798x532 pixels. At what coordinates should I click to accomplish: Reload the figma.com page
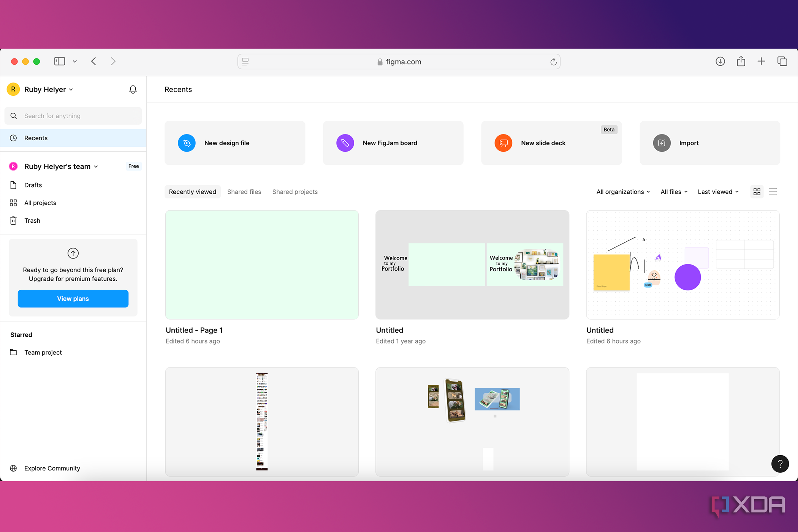[x=553, y=62]
